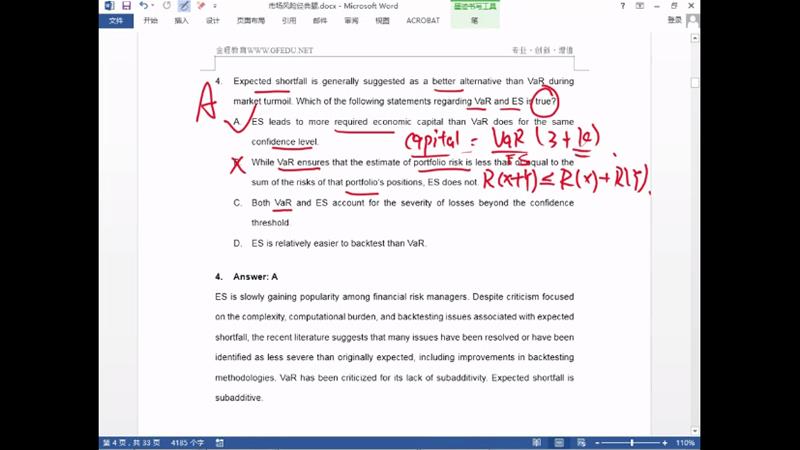Click the header text 'WWW.OFEDU.NET'

pyautogui.click(x=280, y=51)
